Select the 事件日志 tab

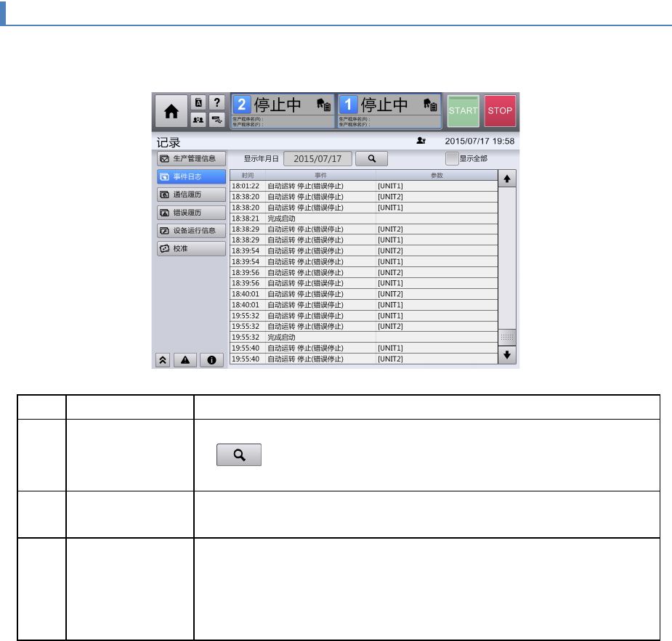(x=191, y=176)
